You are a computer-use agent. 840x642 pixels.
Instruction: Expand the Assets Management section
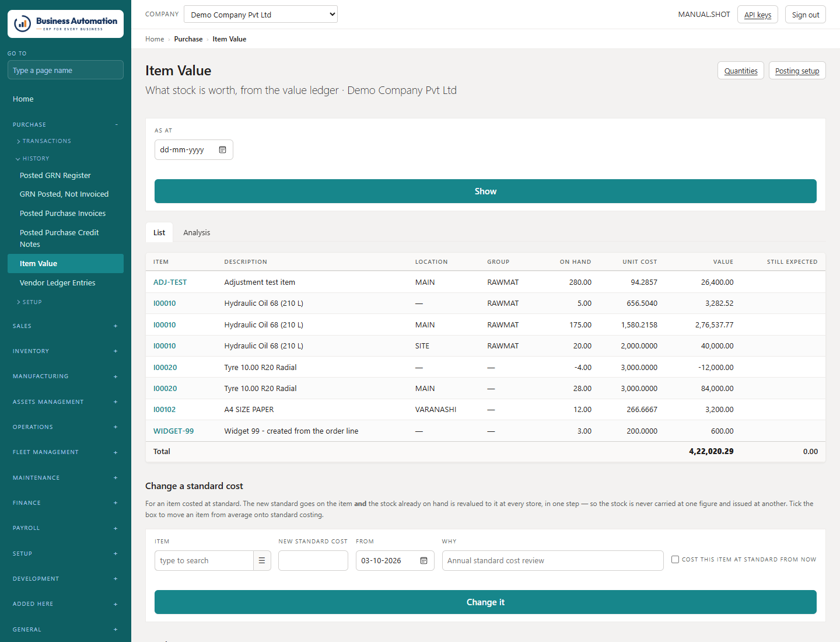(x=65, y=402)
